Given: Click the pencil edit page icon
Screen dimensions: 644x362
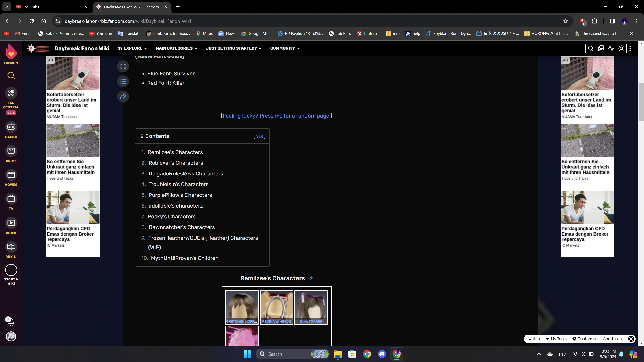Looking at the screenshot, I should click(123, 97).
